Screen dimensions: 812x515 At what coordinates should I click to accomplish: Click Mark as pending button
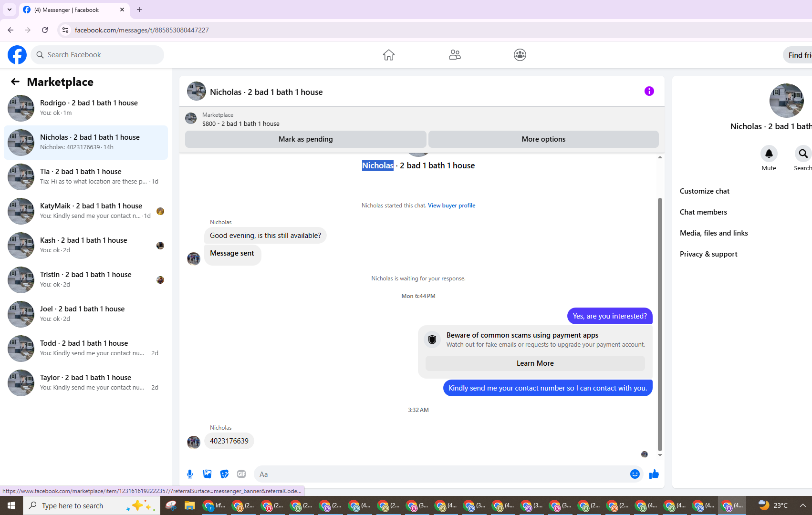coord(306,139)
